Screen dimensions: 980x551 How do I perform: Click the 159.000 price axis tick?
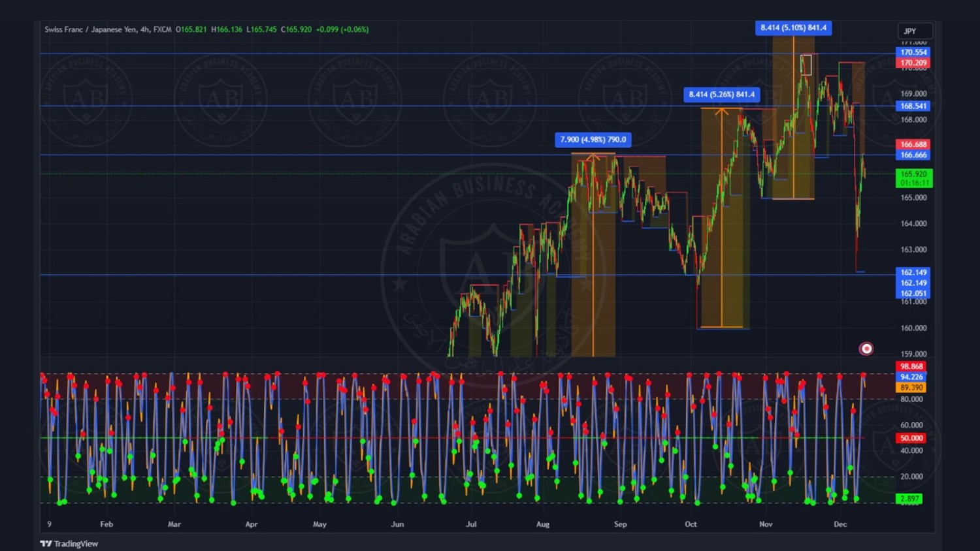(x=913, y=354)
